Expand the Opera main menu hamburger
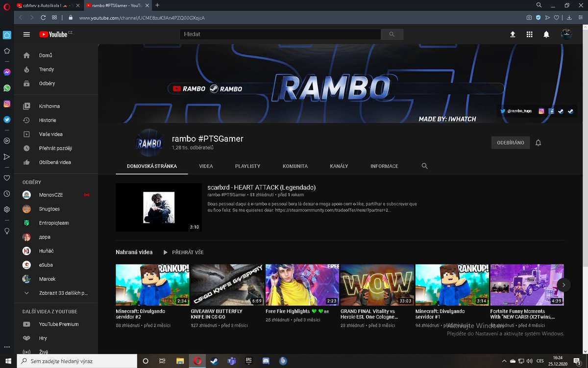Screen dimensions: 588x368 click(x=26, y=34)
